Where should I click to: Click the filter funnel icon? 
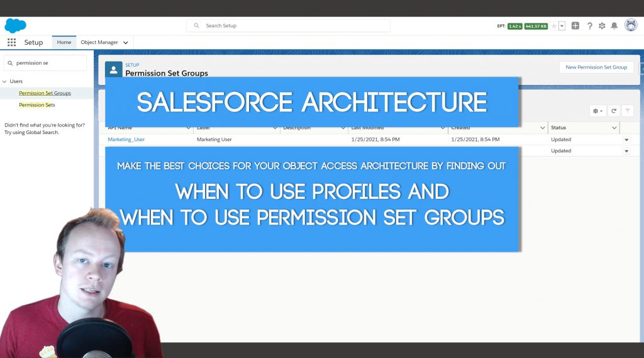click(628, 111)
